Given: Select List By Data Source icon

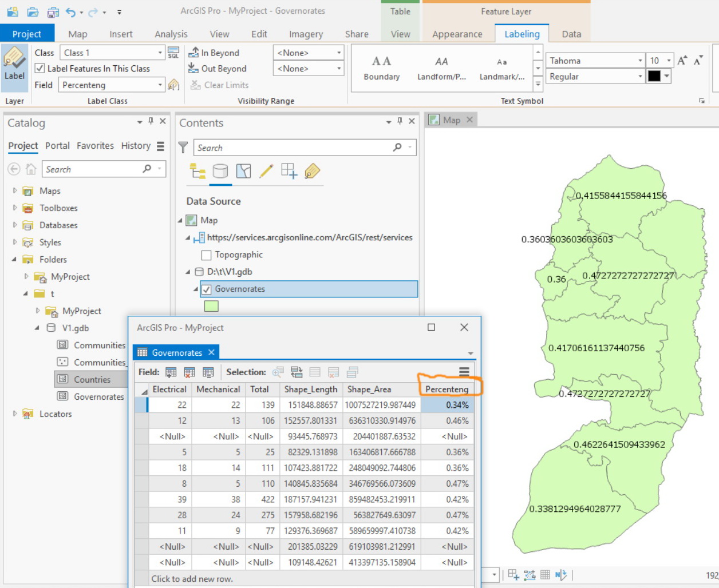Looking at the screenshot, I should click(x=220, y=171).
